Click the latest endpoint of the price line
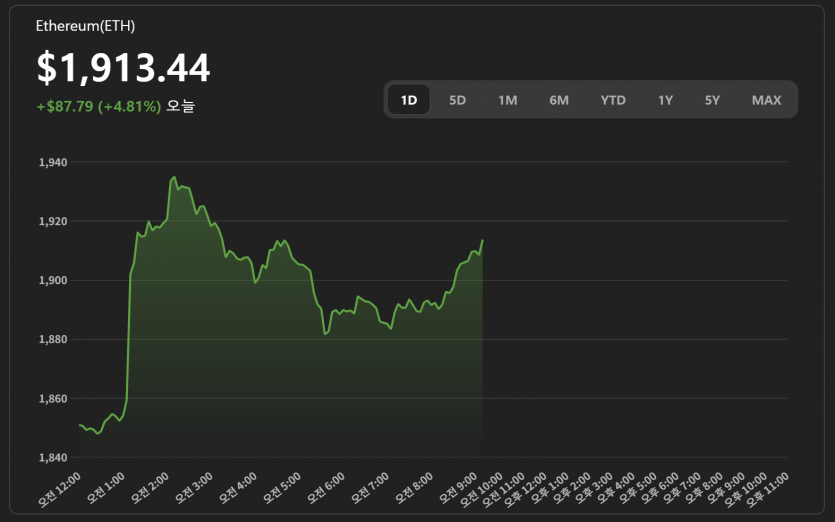This screenshot has height=522, width=835. coord(483,240)
